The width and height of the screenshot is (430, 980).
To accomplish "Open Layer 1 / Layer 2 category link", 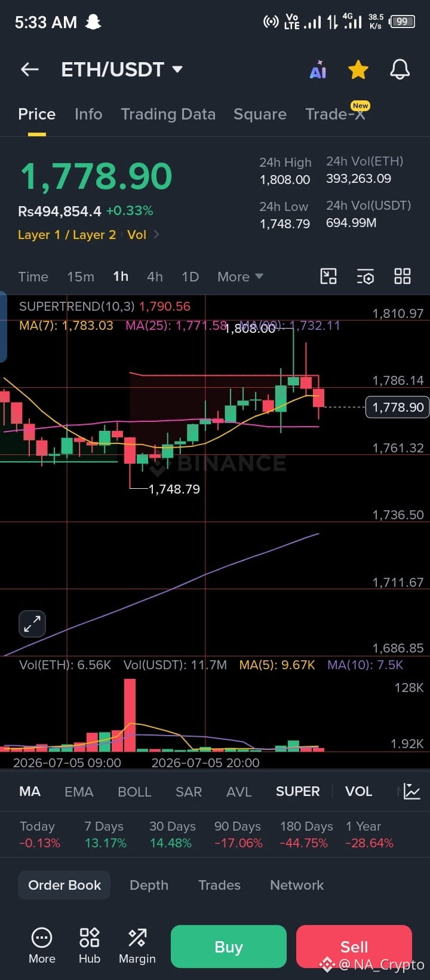I will (67, 235).
